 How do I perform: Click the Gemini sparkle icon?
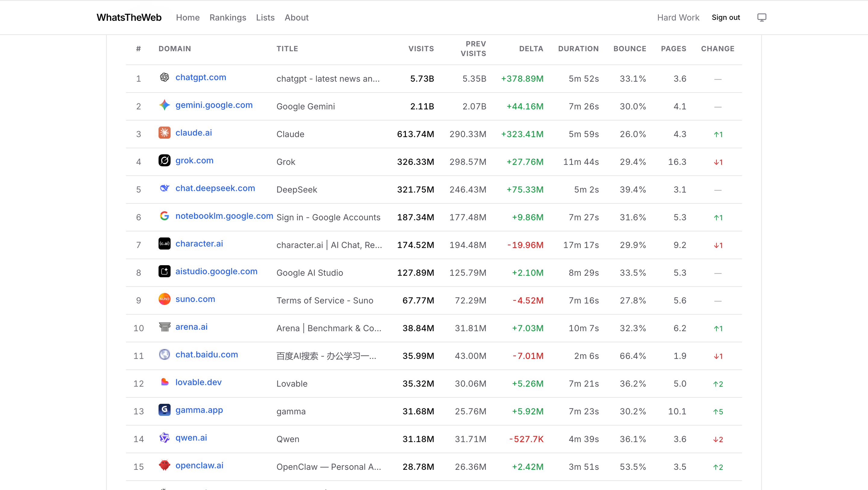pyautogui.click(x=165, y=105)
